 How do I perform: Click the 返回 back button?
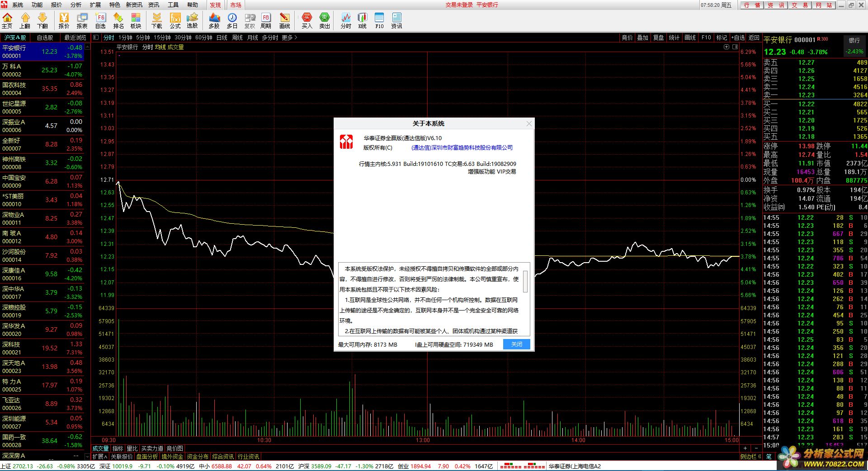(x=754, y=38)
